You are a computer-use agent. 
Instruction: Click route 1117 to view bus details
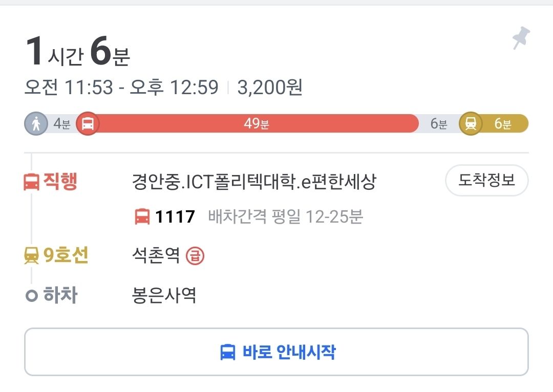click(x=176, y=216)
